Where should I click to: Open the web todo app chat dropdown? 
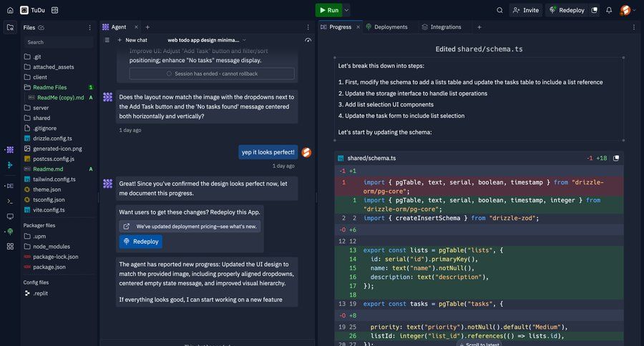[x=207, y=40]
